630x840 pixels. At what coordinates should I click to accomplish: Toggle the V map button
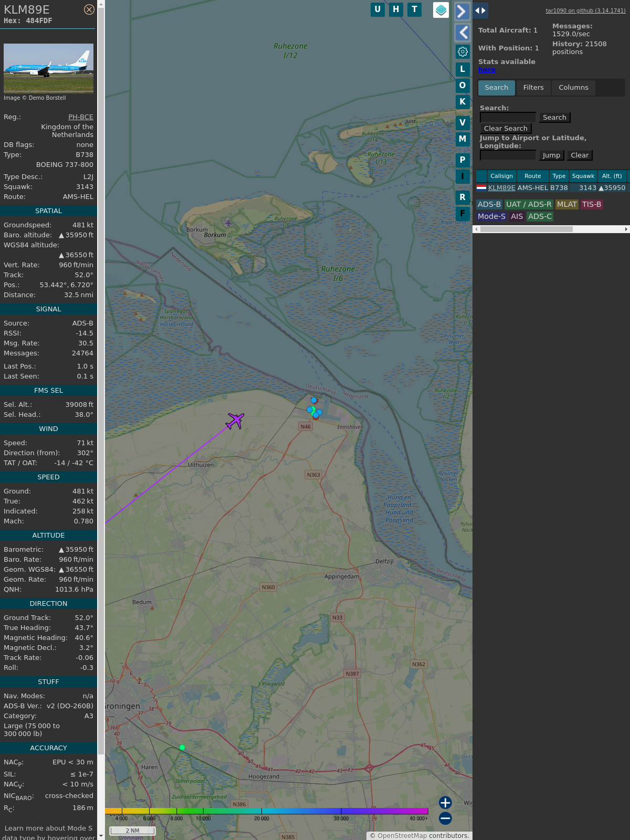(463, 123)
